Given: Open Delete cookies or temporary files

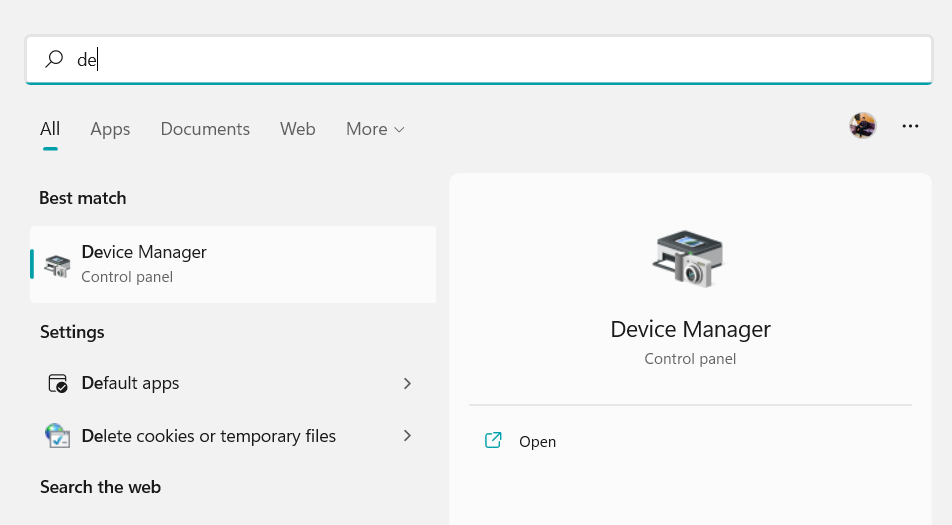Looking at the screenshot, I should click(x=233, y=436).
